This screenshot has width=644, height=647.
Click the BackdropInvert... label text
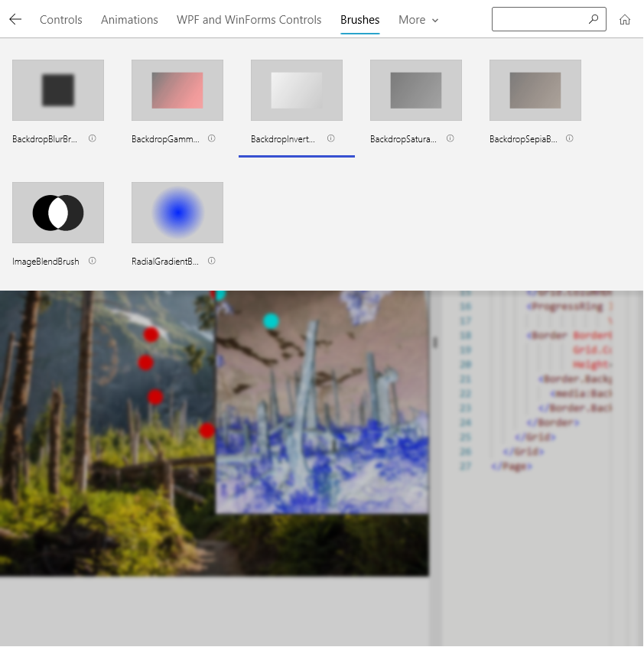(283, 139)
